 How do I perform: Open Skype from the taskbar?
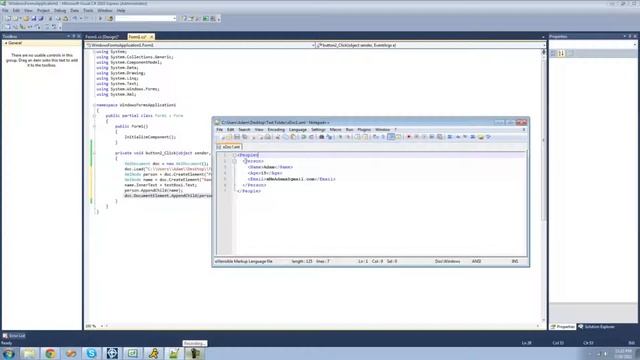tap(91, 353)
